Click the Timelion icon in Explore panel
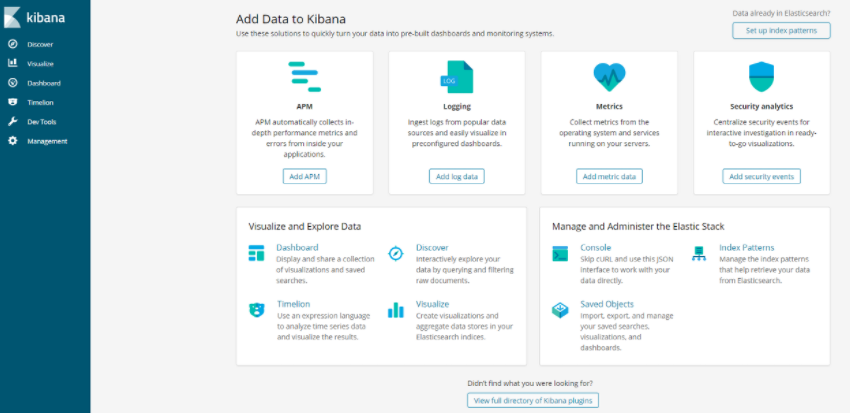Viewport: 850px width, 413px height. [x=256, y=309]
